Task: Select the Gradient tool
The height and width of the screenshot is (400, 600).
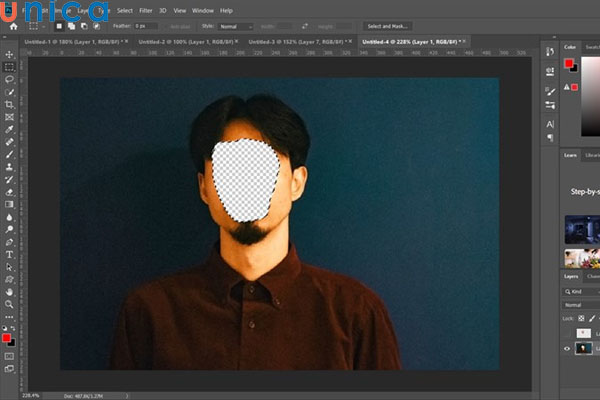Action: [x=9, y=204]
